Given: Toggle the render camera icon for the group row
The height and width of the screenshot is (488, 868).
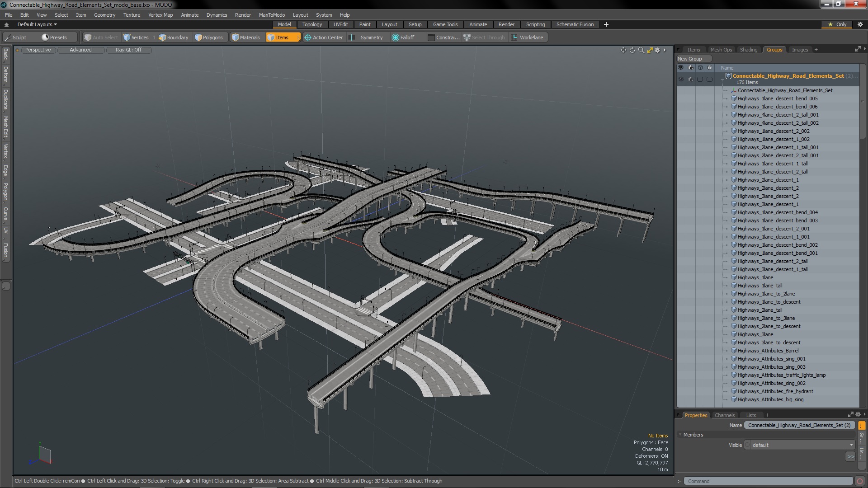Looking at the screenshot, I should point(690,79).
